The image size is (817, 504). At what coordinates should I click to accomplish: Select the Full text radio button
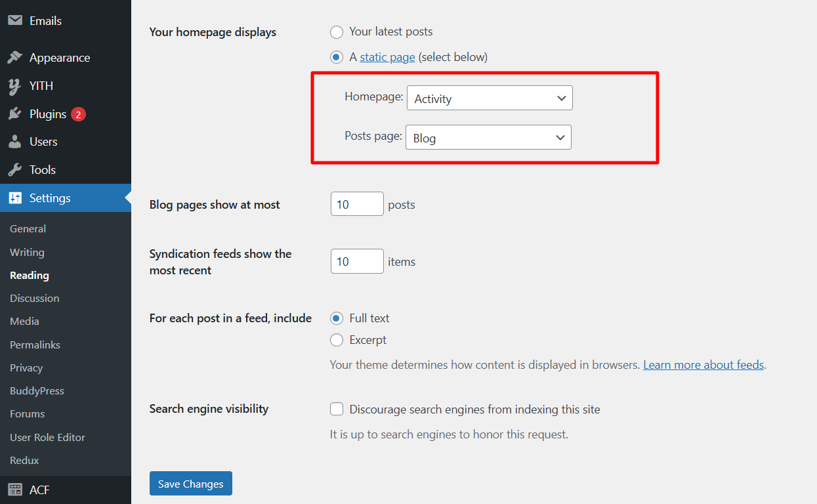click(337, 318)
